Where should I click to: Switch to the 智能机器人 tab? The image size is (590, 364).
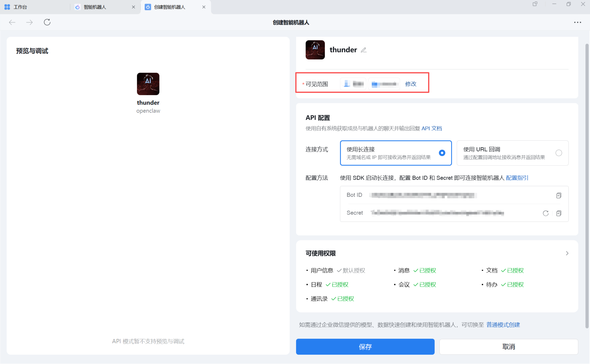pos(95,7)
